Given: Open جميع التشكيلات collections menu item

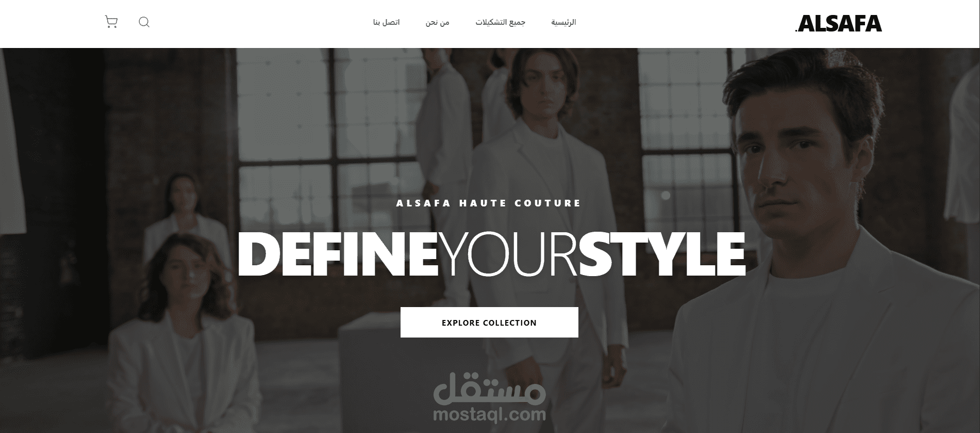Looking at the screenshot, I should tap(500, 22).
